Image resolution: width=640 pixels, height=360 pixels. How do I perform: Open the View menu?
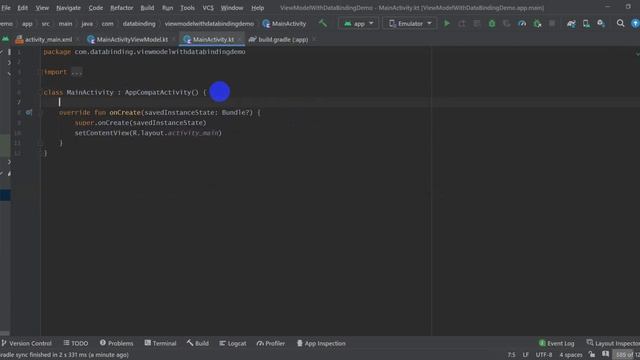click(x=42, y=8)
